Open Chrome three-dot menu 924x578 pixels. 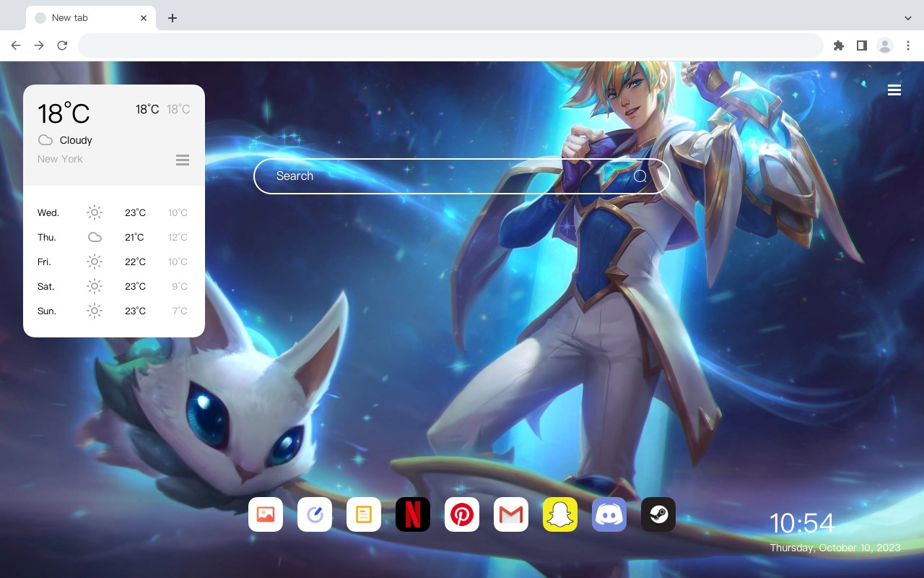pos(908,46)
